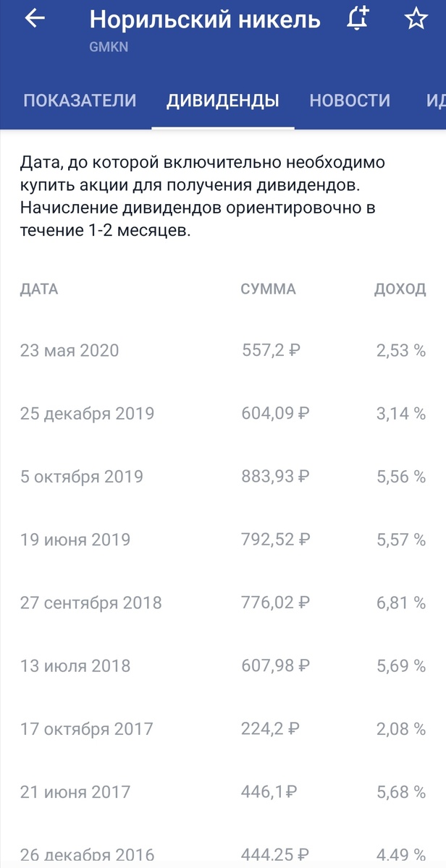
Task: Open the 19 июня 2019 dividend record
Action: point(75,540)
